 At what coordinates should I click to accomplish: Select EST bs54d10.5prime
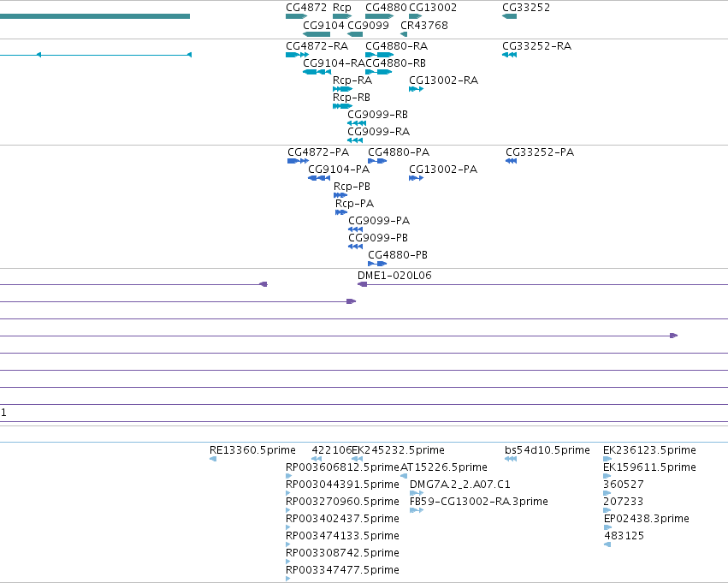(547, 450)
